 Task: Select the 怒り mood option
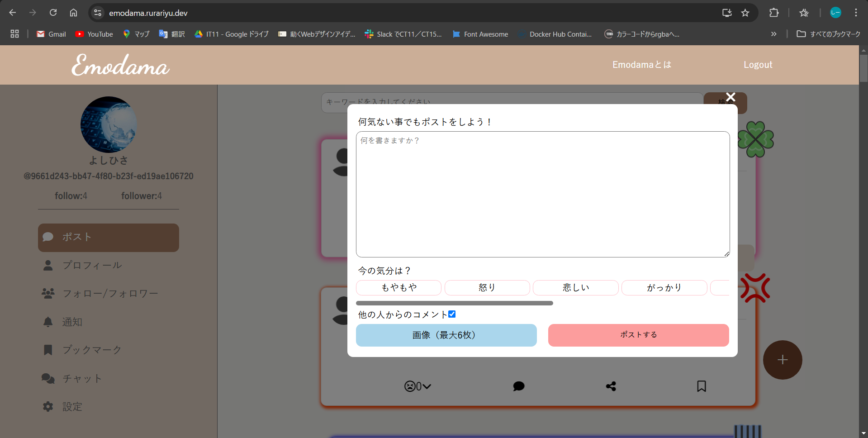click(487, 288)
